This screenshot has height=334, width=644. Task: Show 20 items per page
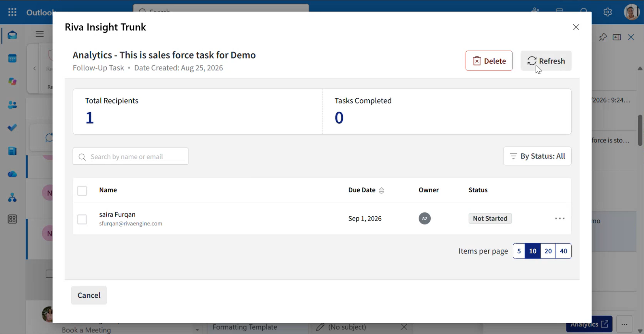pos(548,251)
